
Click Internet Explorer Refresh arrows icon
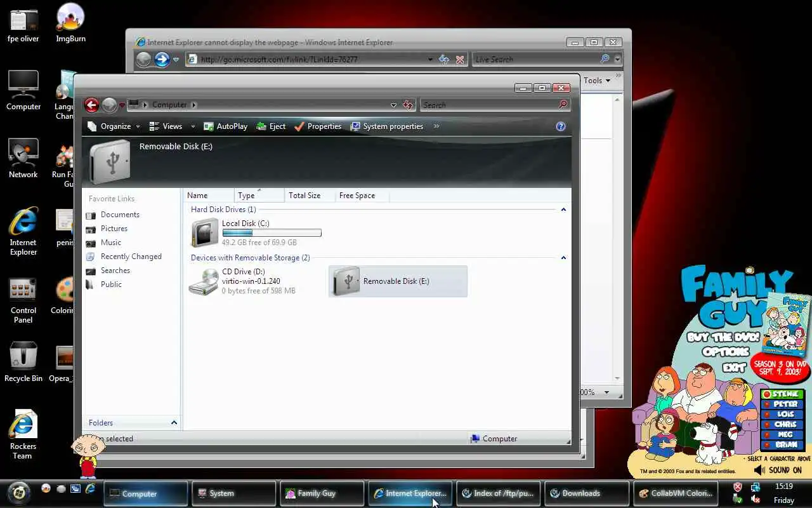(x=444, y=60)
